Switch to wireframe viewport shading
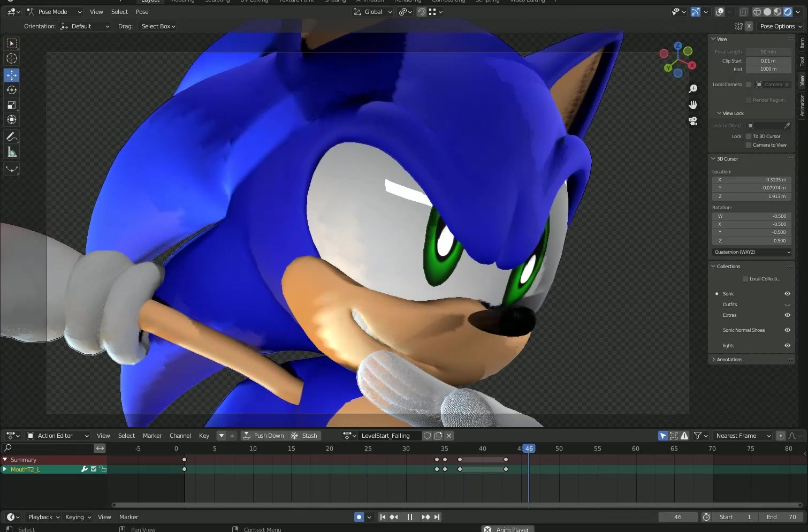This screenshot has height=532, width=808. [757, 12]
